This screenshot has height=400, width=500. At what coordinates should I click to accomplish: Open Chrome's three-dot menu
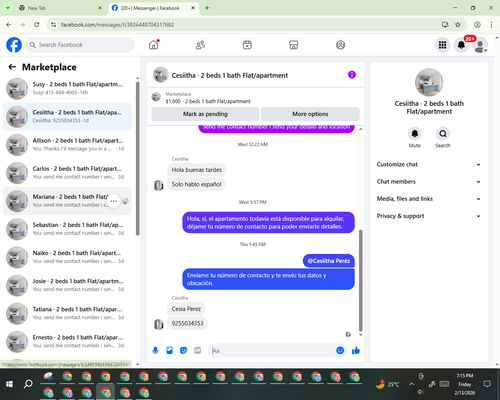[x=491, y=25]
